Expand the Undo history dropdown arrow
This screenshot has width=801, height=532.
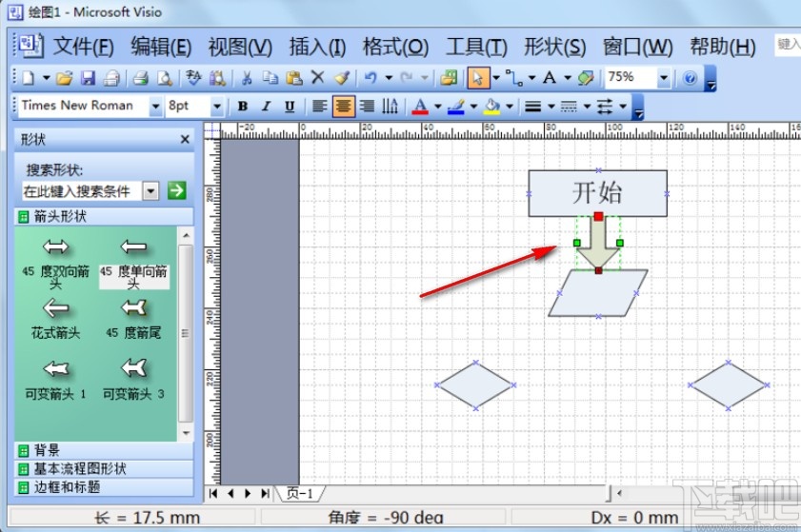tap(389, 78)
